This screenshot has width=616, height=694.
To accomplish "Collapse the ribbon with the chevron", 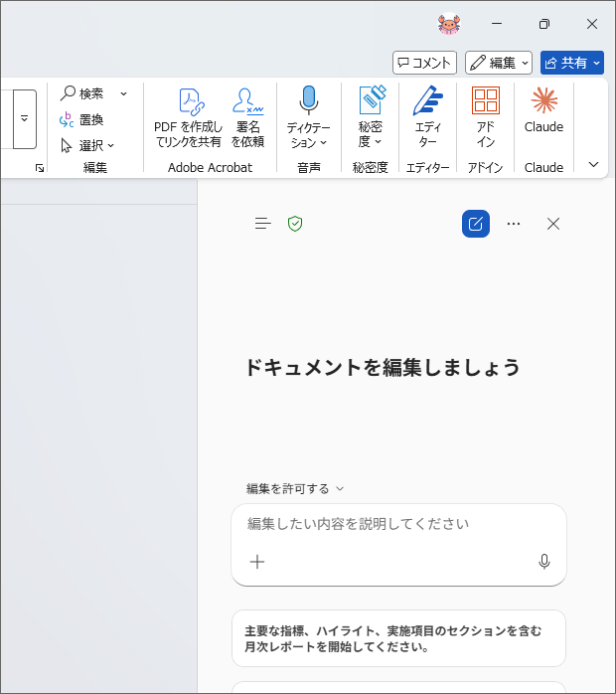I will click(593, 165).
